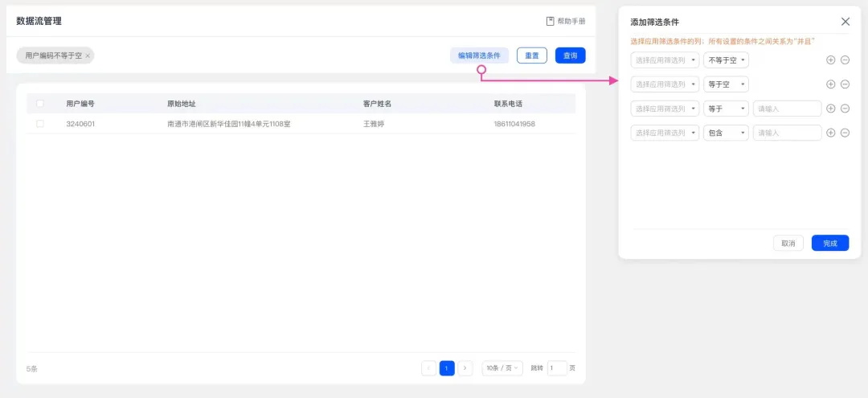Image resolution: width=868 pixels, height=398 pixels.
Task: Focus the value input in 包含 row
Action: 787,133
